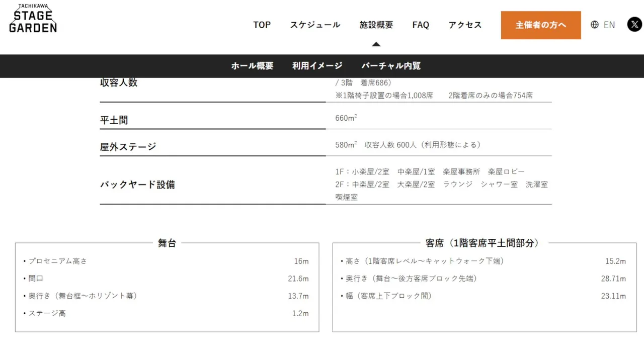Click the 屋外ステージ row heading
This screenshot has height=362, width=644.
128,147
